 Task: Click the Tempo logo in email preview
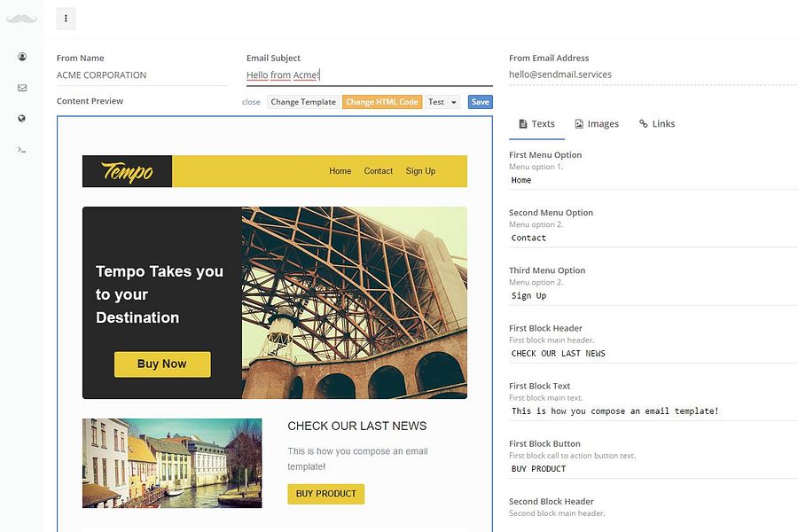click(x=127, y=171)
